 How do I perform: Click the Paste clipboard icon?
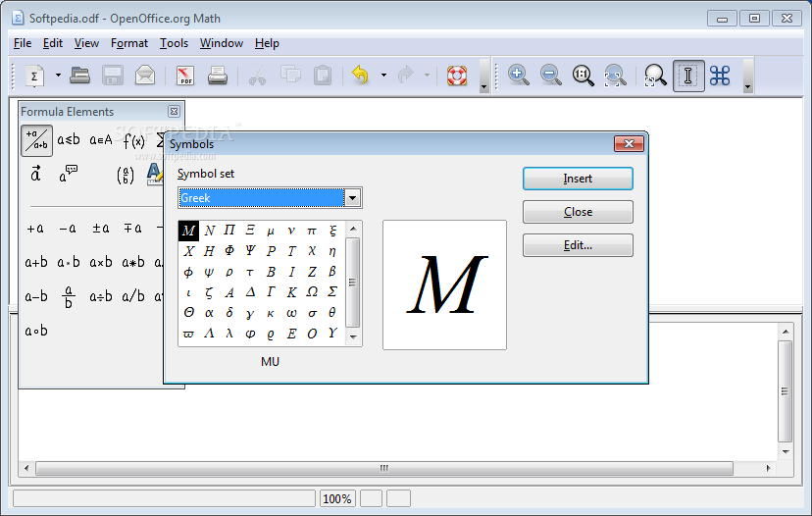pos(323,76)
